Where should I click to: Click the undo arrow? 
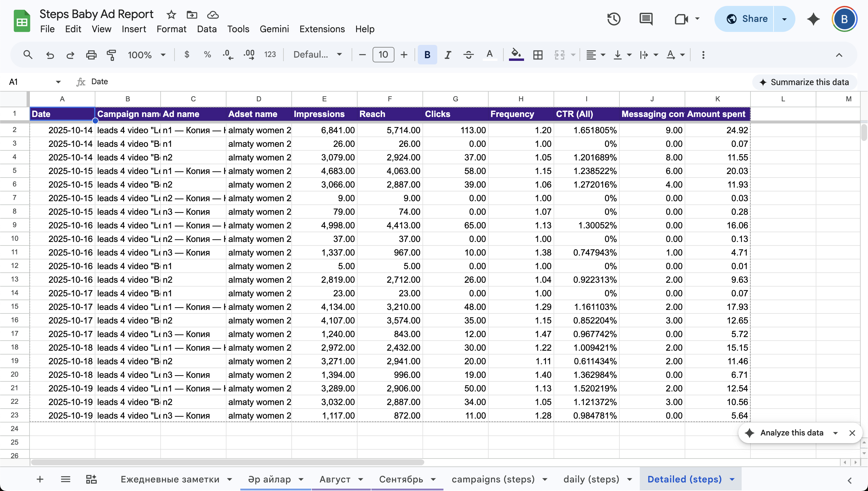tap(50, 55)
